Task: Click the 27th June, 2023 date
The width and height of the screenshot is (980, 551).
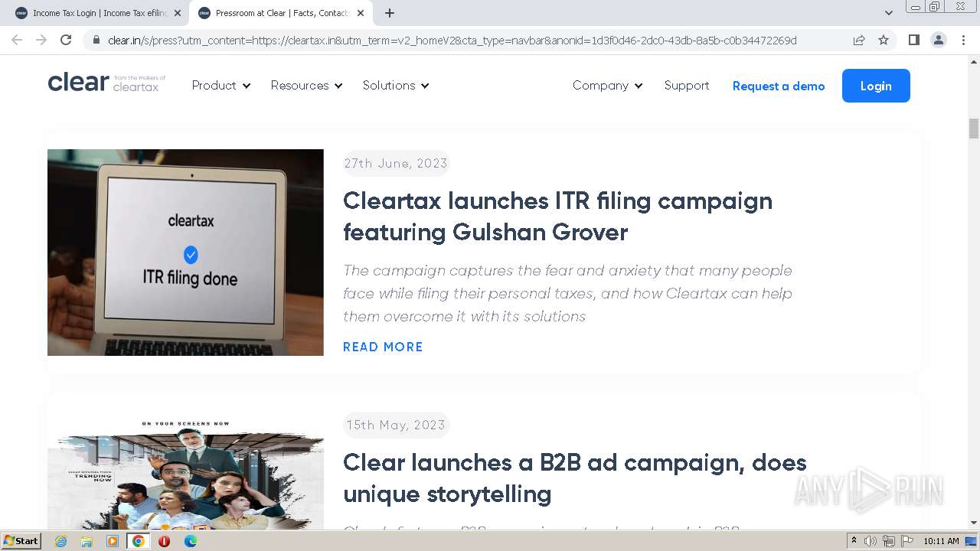Action: (x=396, y=163)
